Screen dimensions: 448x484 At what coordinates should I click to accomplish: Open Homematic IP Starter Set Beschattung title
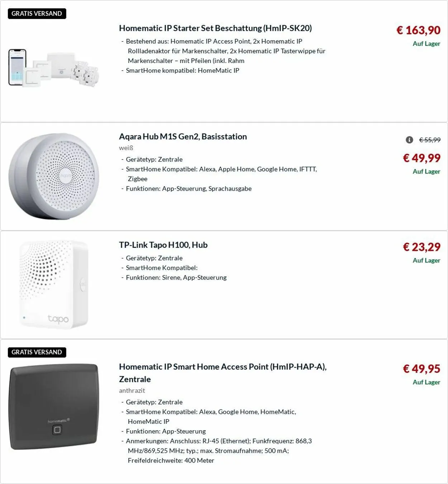click(x=215, y=28)
